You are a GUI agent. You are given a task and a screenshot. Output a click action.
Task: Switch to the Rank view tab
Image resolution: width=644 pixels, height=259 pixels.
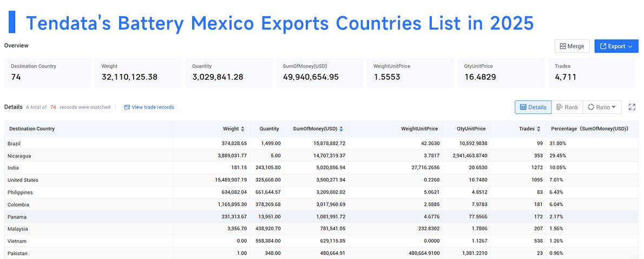coord(567,107)
